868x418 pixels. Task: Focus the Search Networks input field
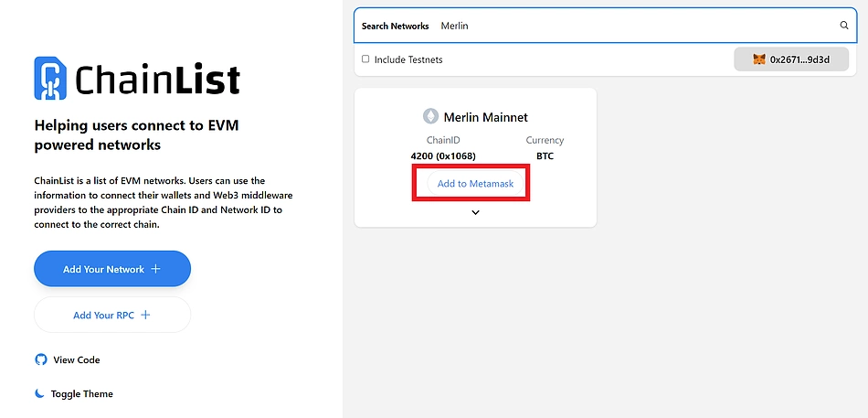pos(630,26)
